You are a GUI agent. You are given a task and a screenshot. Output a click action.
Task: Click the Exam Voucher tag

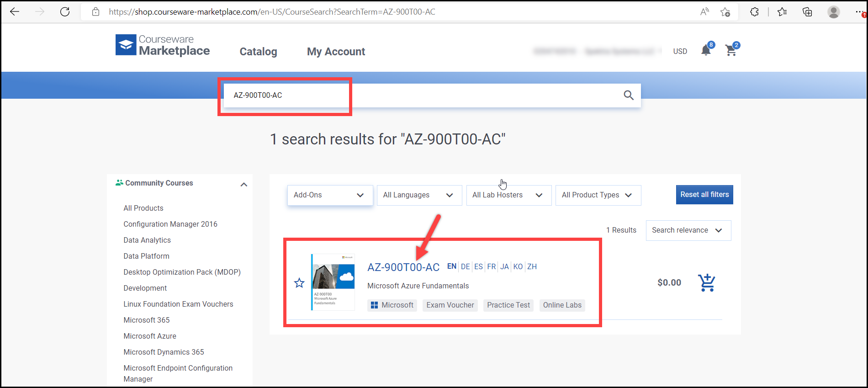(x=450, y=305)
